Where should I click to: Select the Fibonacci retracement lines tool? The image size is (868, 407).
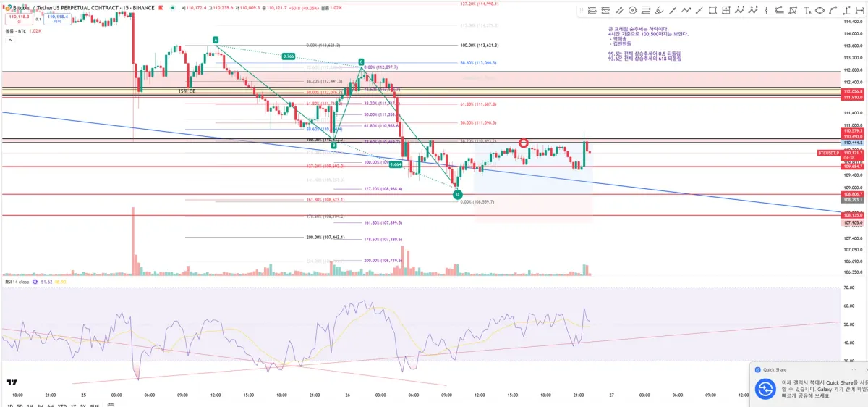[x=646, y=10]
